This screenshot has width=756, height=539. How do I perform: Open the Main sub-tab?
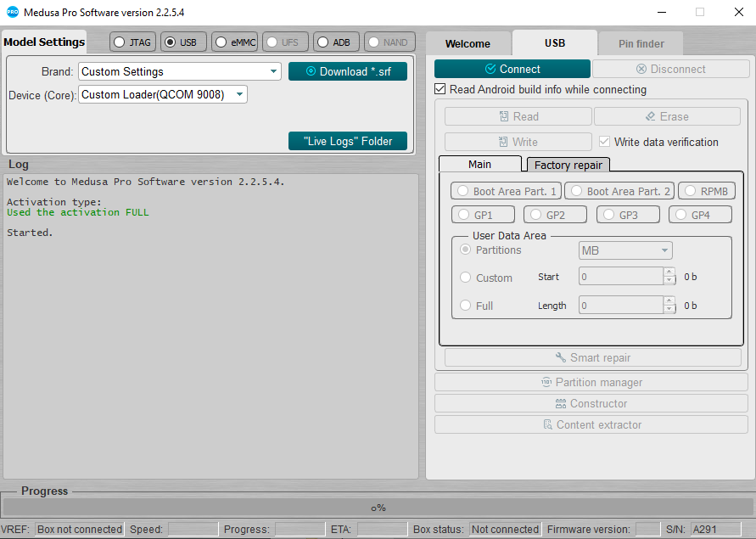pos(480,164)
